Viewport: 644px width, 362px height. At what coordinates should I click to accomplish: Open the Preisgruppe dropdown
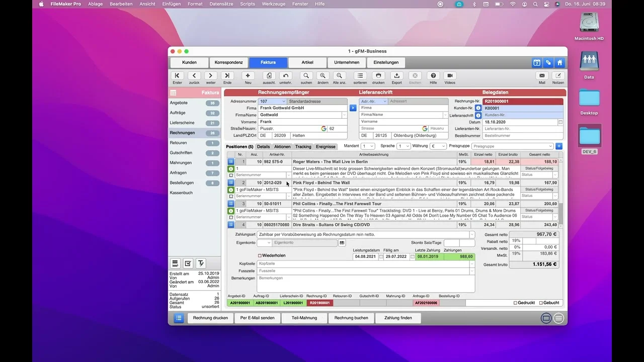point(512,146)
